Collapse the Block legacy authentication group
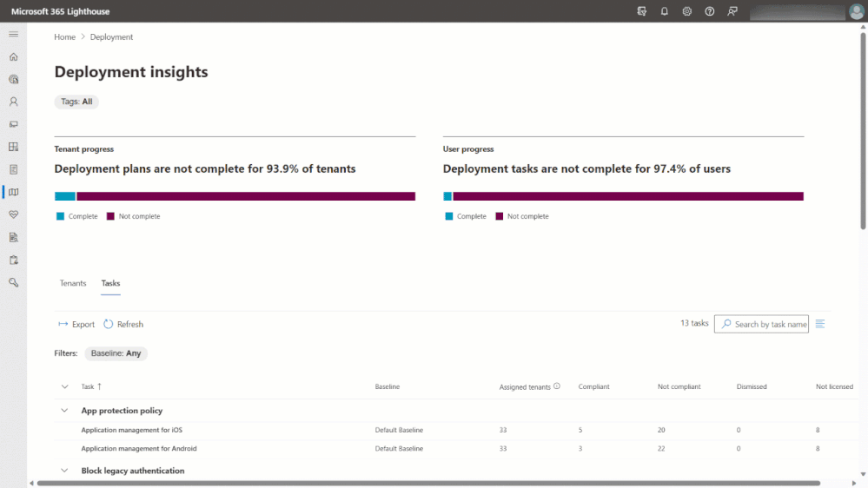The image size is (868, 488). coord(64,471)
